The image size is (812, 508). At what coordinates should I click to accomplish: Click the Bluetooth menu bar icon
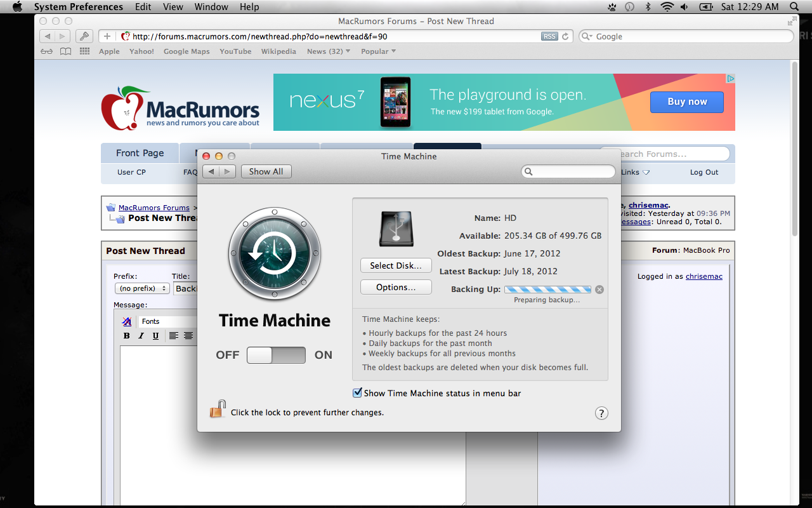coord(648,7)
